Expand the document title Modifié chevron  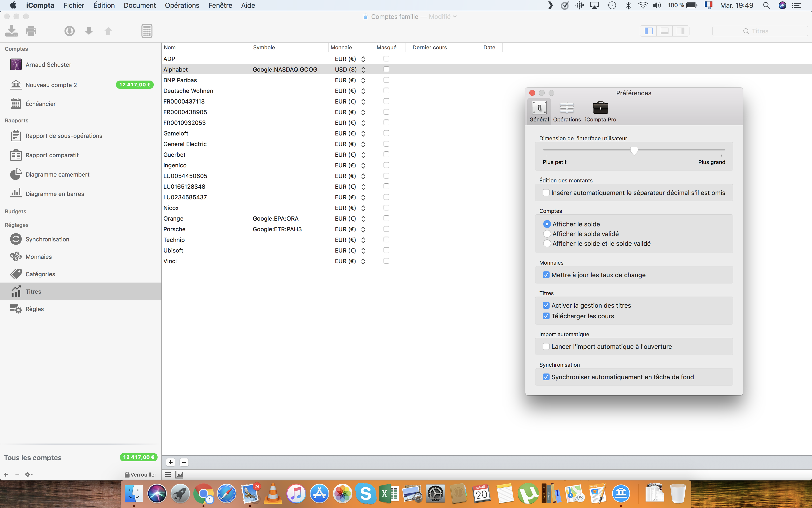(x=455, y=16)
